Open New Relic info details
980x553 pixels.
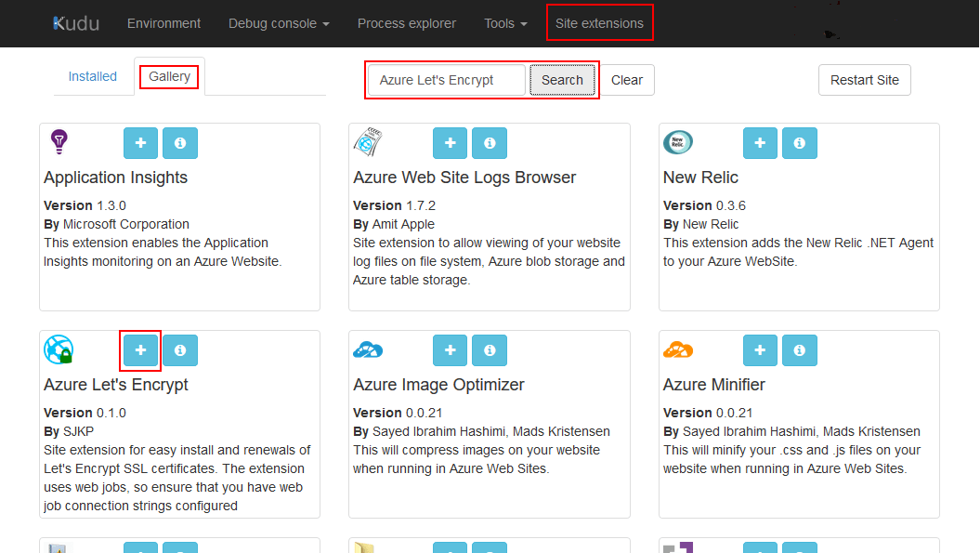click(x=800, y=143)
